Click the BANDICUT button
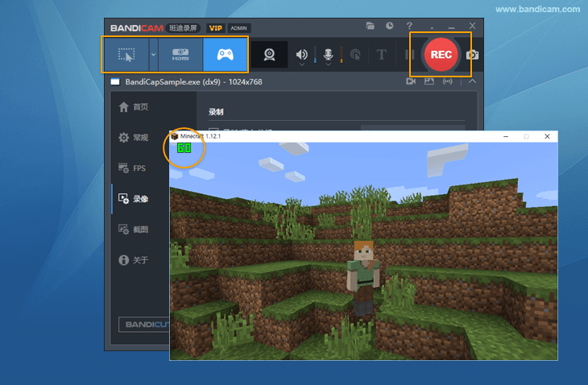 pos(144,325)
